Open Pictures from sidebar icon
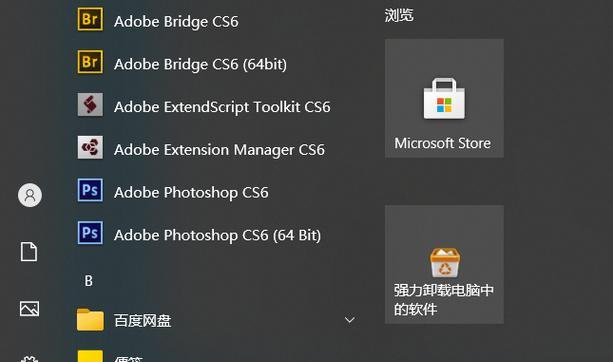This screenshot has width=613, height=362. click(29, 309)
